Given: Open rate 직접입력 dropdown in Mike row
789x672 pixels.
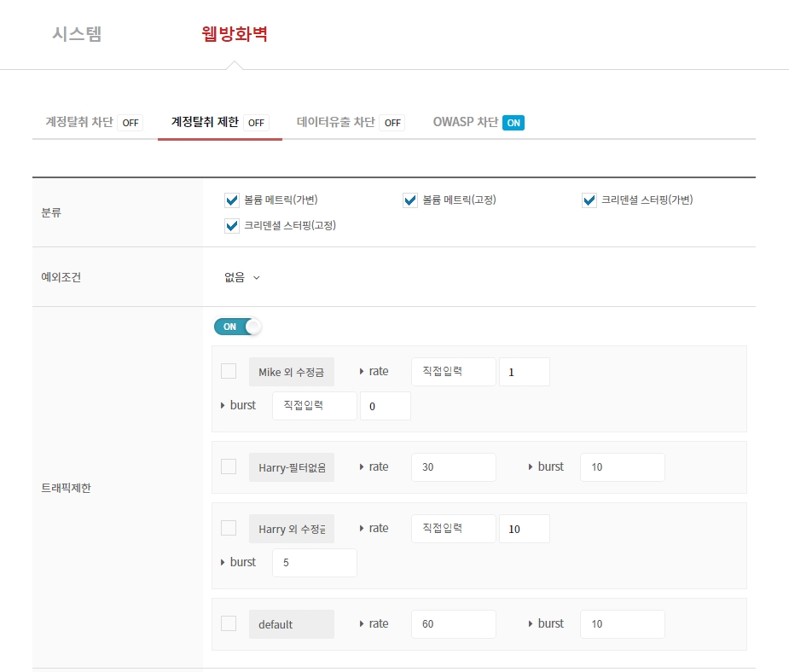Looking at the screenshot, I should [x=453, y=372].
